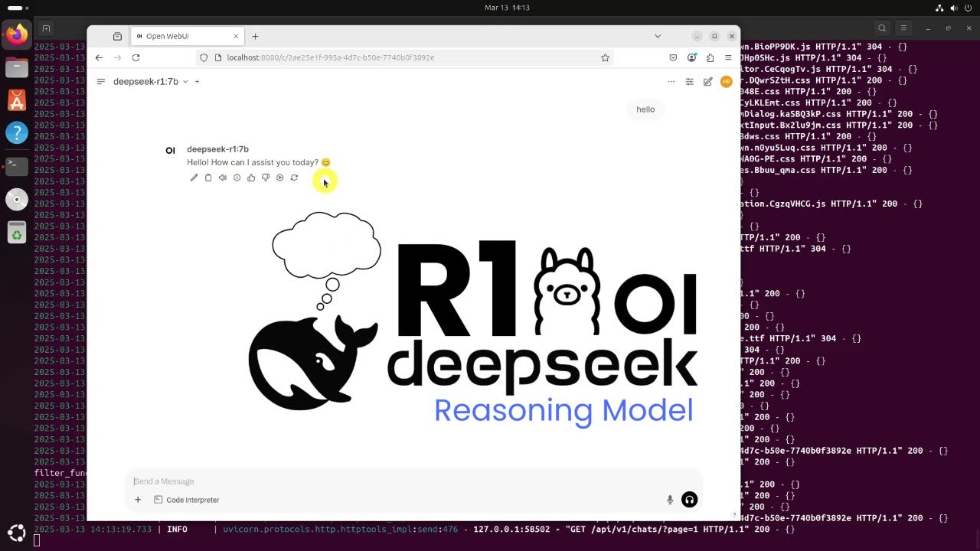Open the Open WebUI sidebar menu

[x=101, y=81]
